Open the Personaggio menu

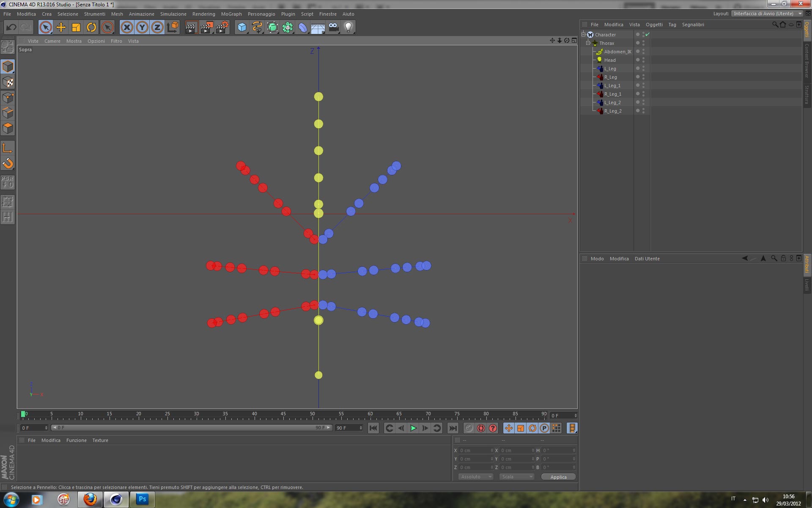click(261, 14)
